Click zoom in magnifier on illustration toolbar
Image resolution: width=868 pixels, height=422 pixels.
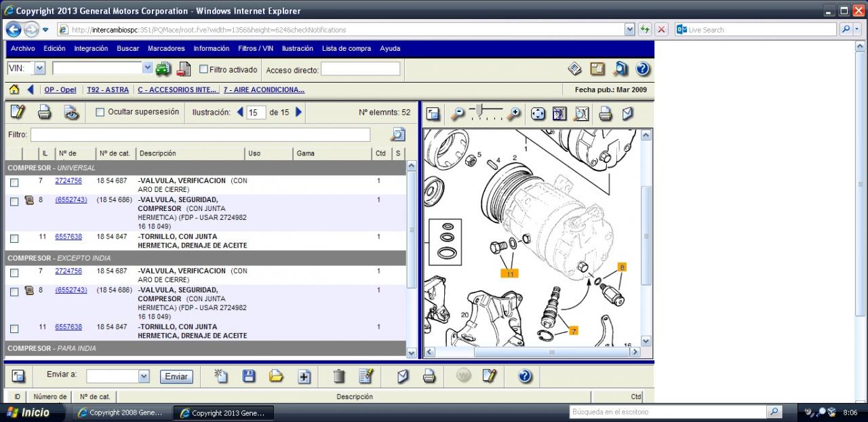point(514,113)
